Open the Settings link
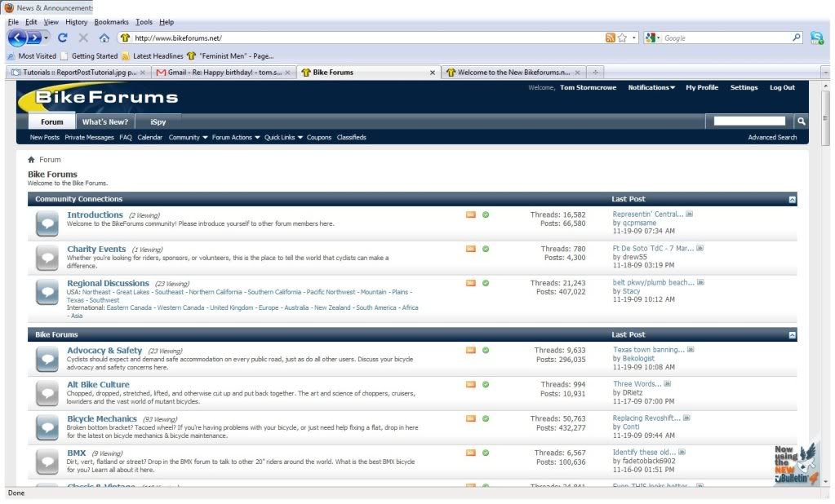Screen dimensions: 835x504 point(744,87)
